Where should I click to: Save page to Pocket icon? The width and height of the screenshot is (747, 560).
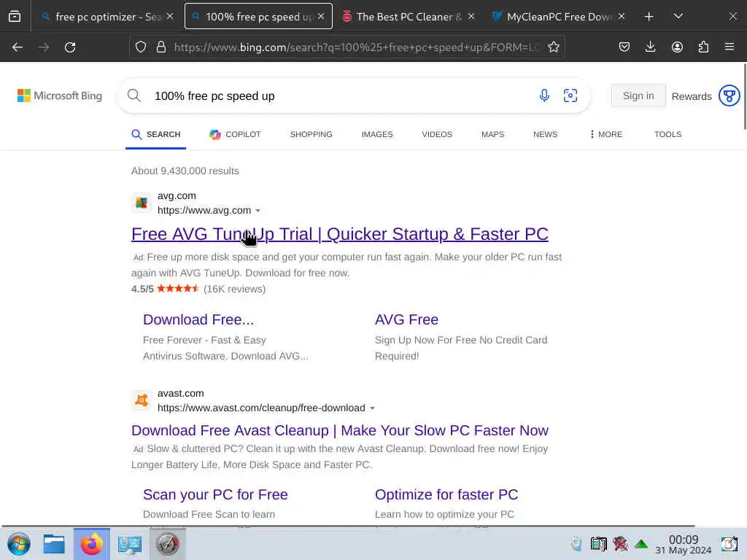point(624,47)
